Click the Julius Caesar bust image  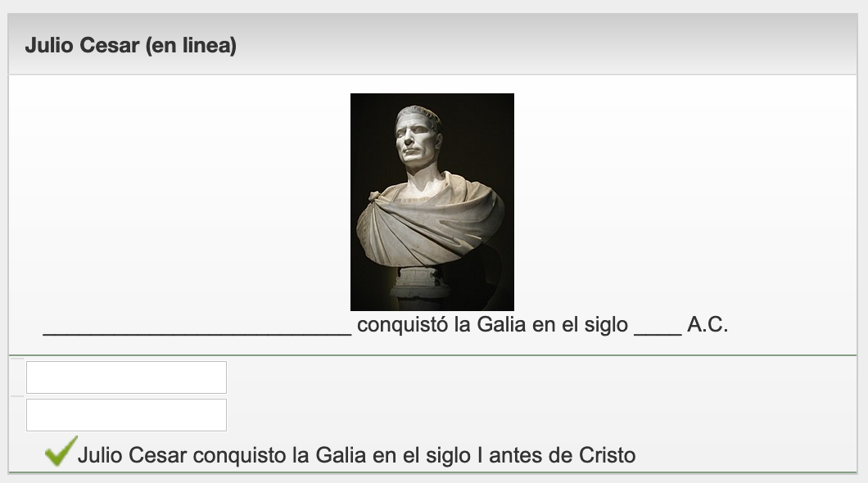(432, 201)
